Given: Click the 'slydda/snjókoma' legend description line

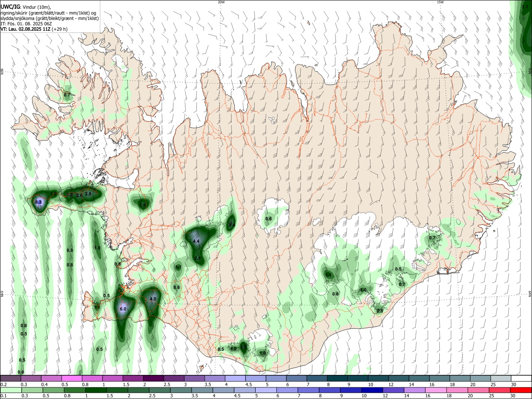Looking at the screenshot, I should point(49,18).
